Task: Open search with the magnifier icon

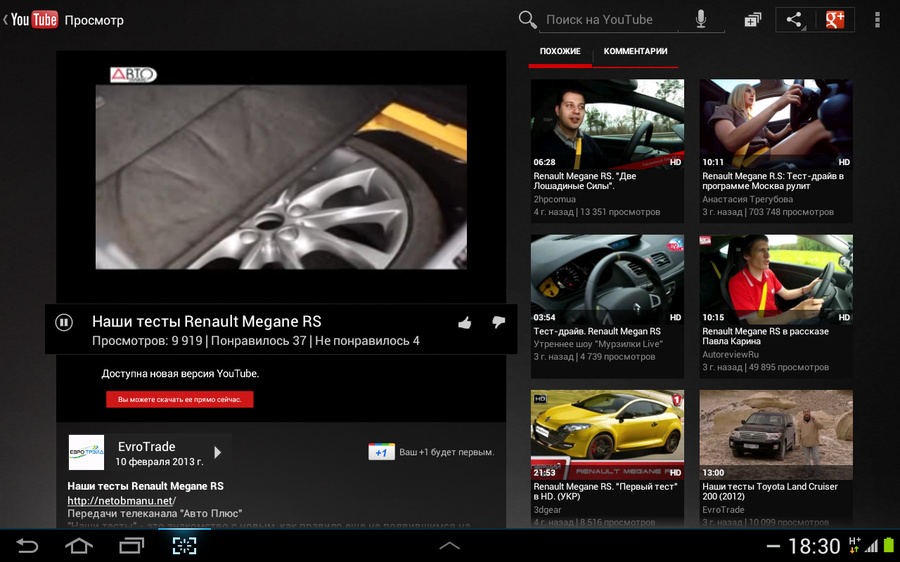Action: [527, 20]
